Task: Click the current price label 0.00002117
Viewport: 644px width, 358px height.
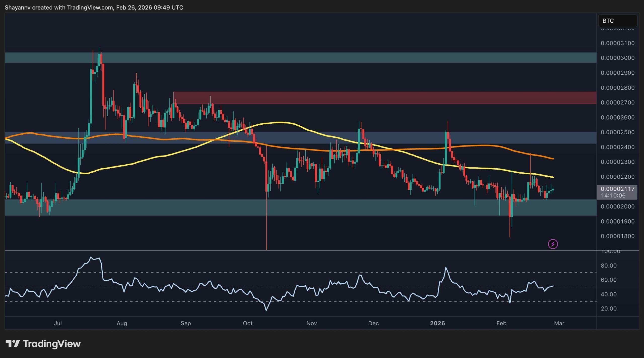Action: pyautogui.click(x=617, y=189)
